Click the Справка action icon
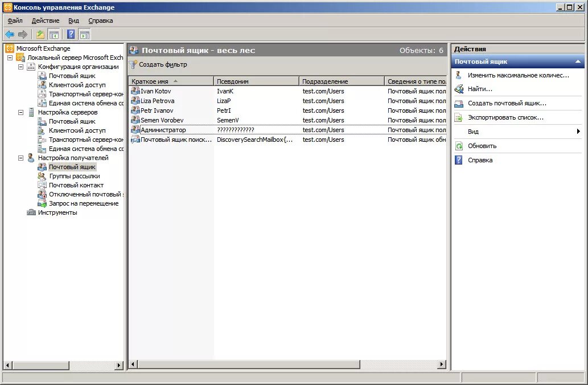 tap(459, 160)
